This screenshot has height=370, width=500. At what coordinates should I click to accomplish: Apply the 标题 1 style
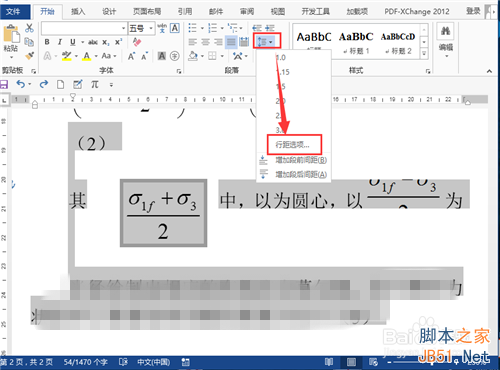pyautogui.click(x=356, y=42)
